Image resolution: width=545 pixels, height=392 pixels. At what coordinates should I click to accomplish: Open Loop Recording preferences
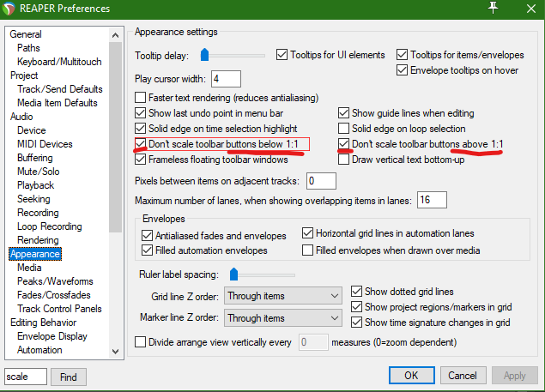point(50,226)
